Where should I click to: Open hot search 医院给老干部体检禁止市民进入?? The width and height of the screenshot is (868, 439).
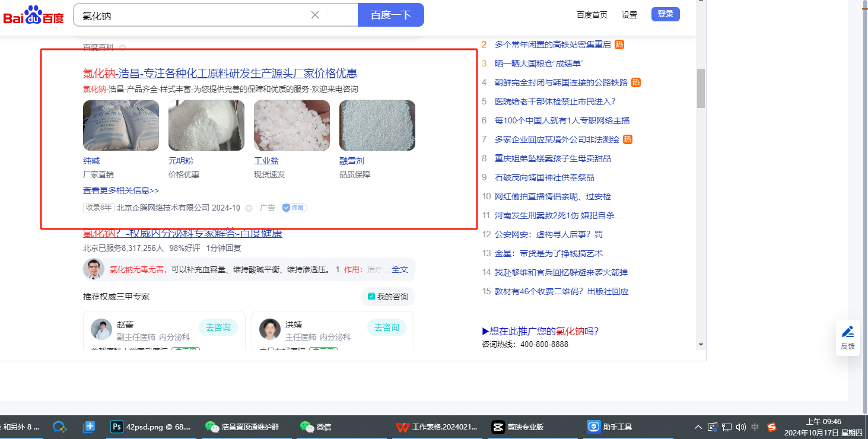[x=555, y=101]
